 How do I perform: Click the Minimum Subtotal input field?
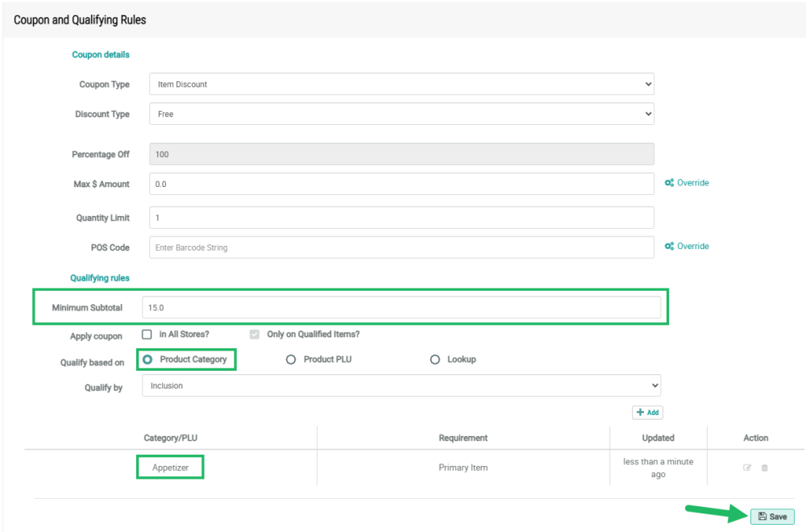pyautogui.click(x=401, y=308)
